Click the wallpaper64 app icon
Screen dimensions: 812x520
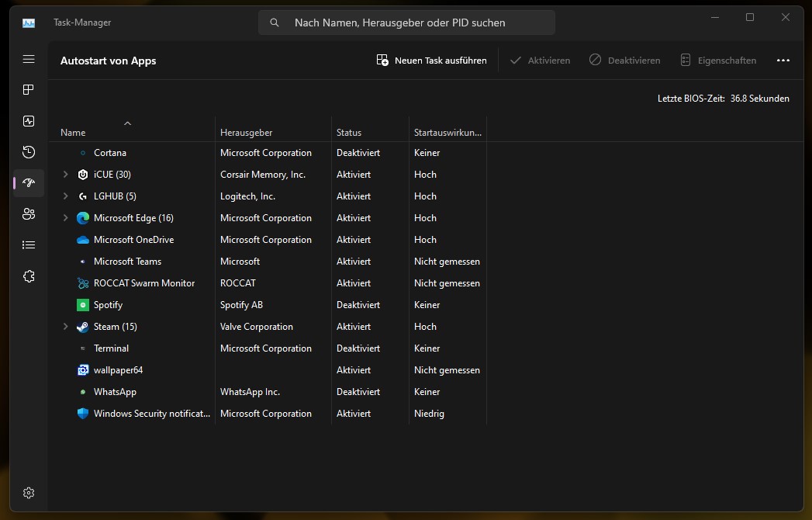83,370
